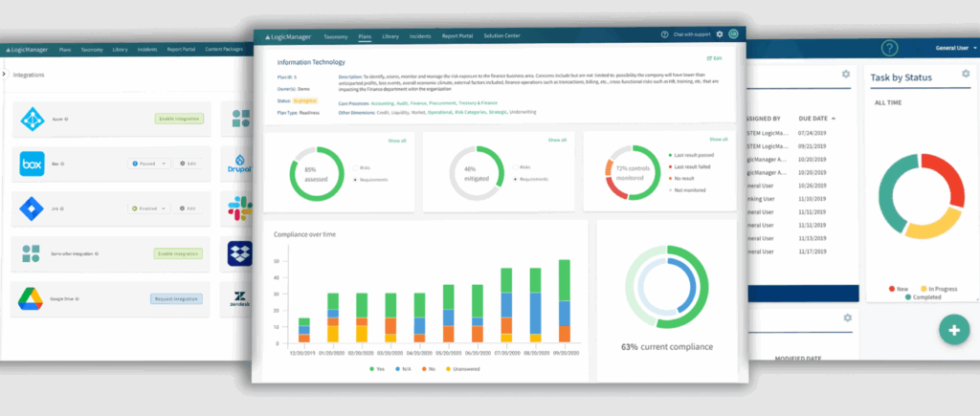Click the Box integration logo
Image resolution: width=980 pixels, height=416 pixels.
(32, 164)
